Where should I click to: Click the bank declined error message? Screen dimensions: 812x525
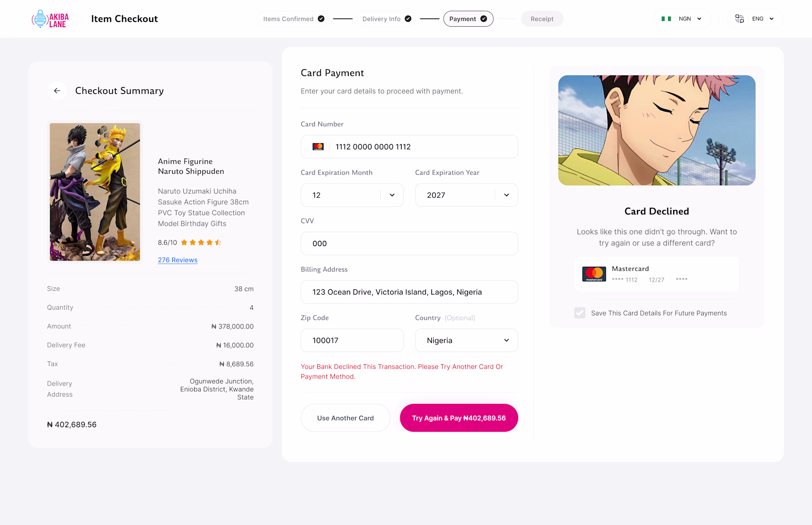402,371
